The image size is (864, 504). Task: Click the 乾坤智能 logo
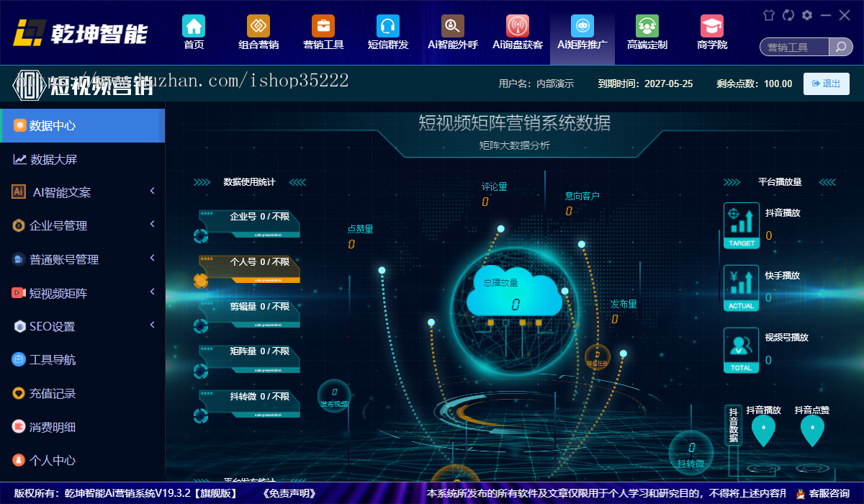pyautogui.click(x=82, y=32)
